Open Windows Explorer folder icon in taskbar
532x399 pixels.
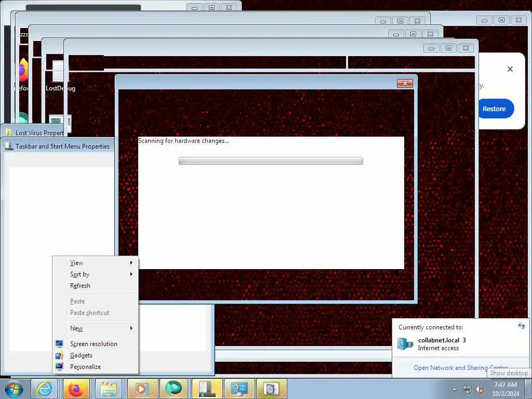click(x=108, y=389)
